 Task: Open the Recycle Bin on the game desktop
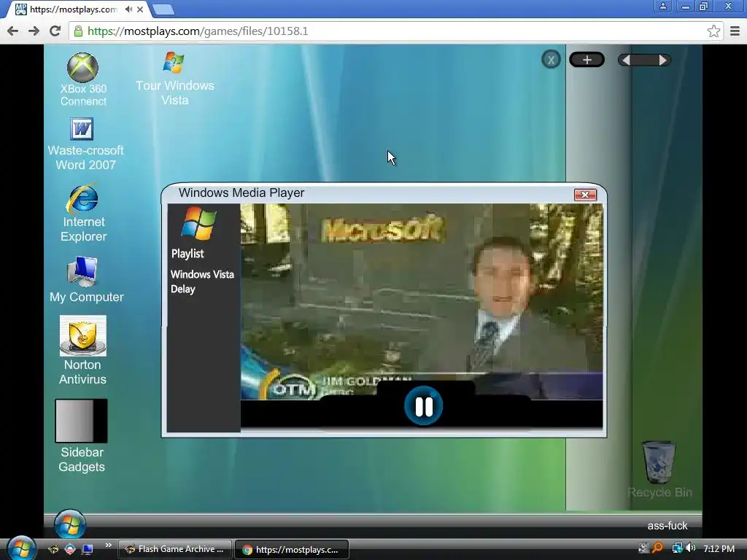click(x=659, y=469)
